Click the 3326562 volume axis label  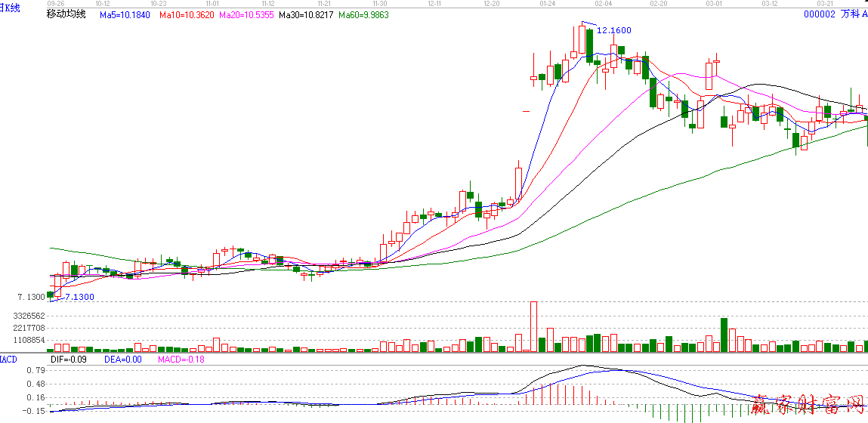30,316
